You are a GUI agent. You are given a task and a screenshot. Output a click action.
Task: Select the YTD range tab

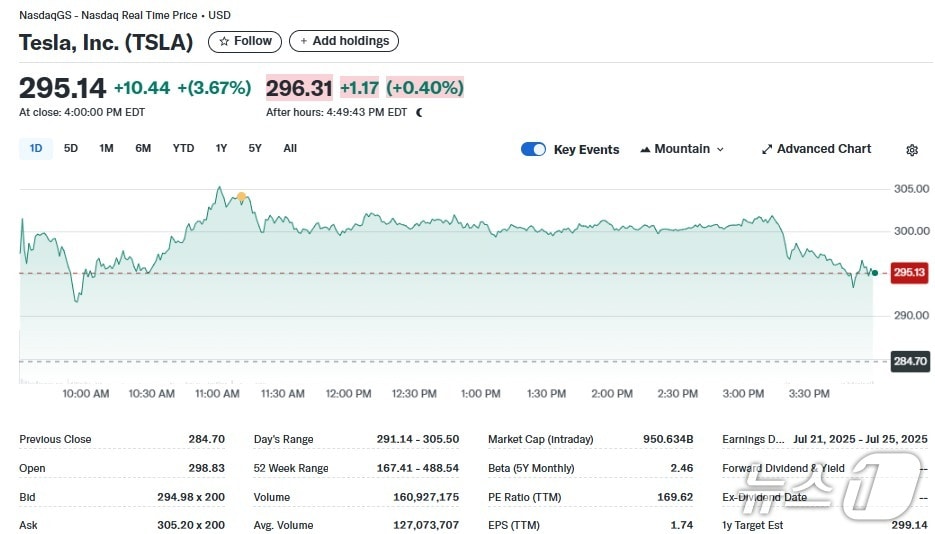[183, 148]
